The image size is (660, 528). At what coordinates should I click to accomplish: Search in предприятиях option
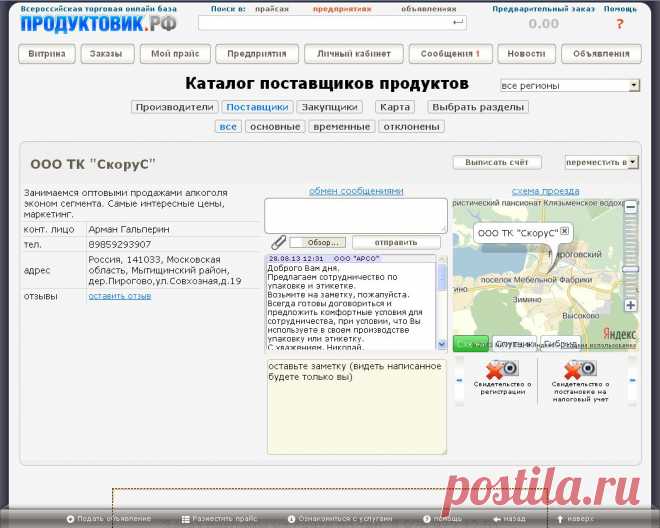coord(342,8)
